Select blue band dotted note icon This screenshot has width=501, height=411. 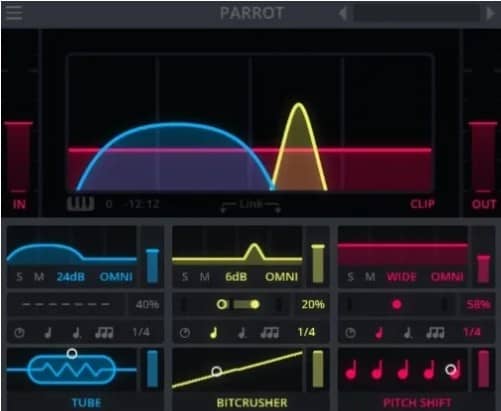tap(76, 333)
